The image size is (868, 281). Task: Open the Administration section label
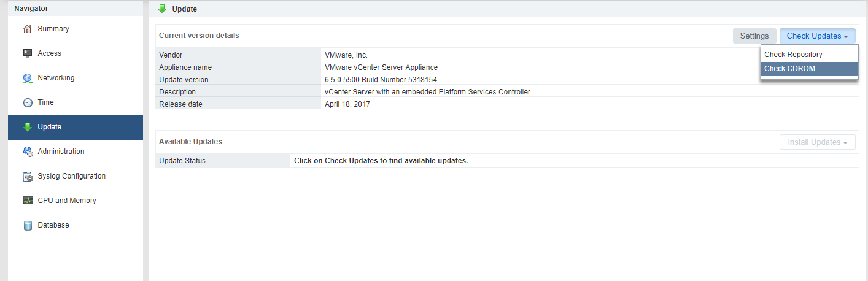(x=61, y=152)
